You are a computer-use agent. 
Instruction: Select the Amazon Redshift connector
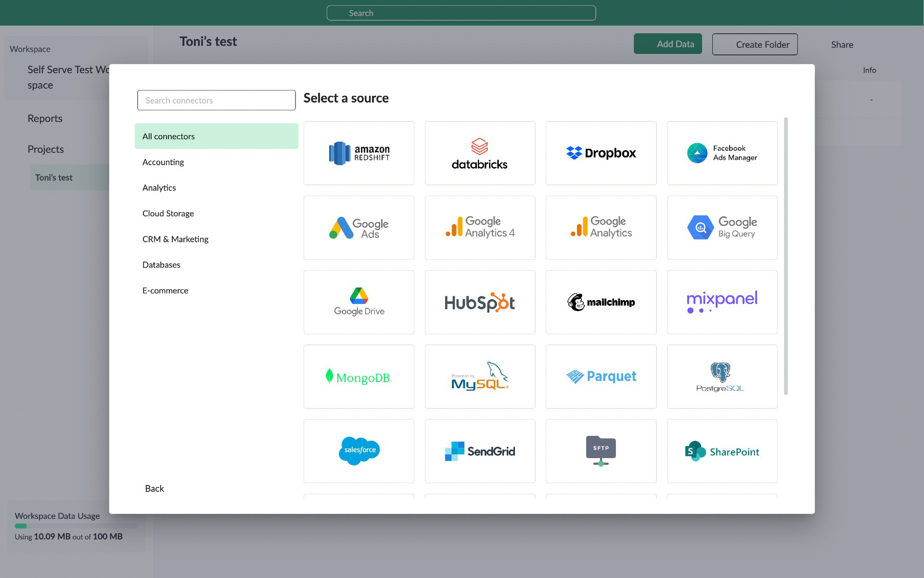tap(359, 153)
